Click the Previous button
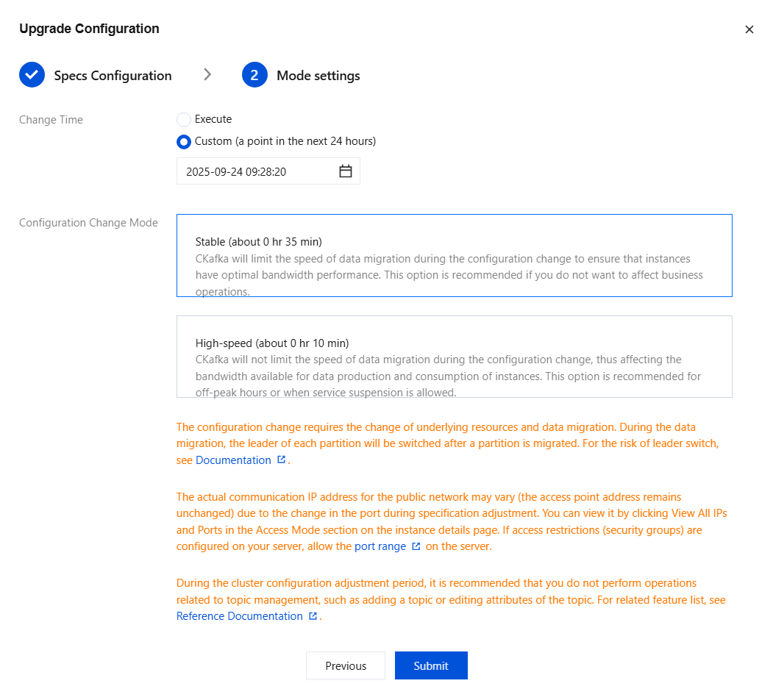773x700 pixels. tap(346, 665)
